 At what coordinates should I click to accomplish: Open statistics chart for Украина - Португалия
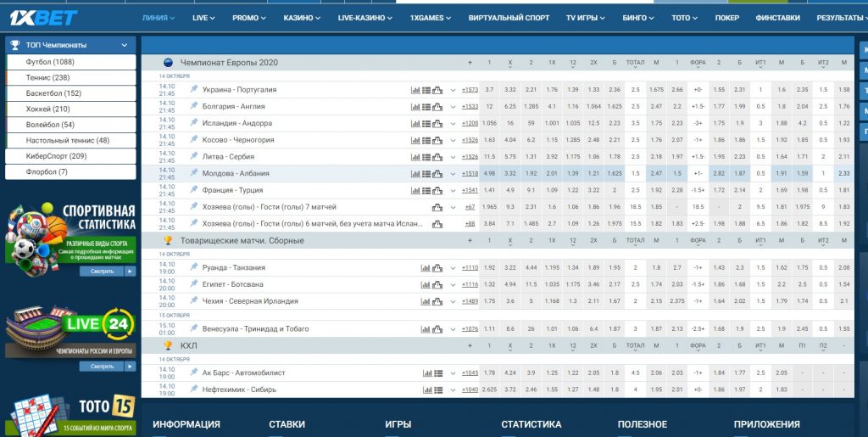415,90
